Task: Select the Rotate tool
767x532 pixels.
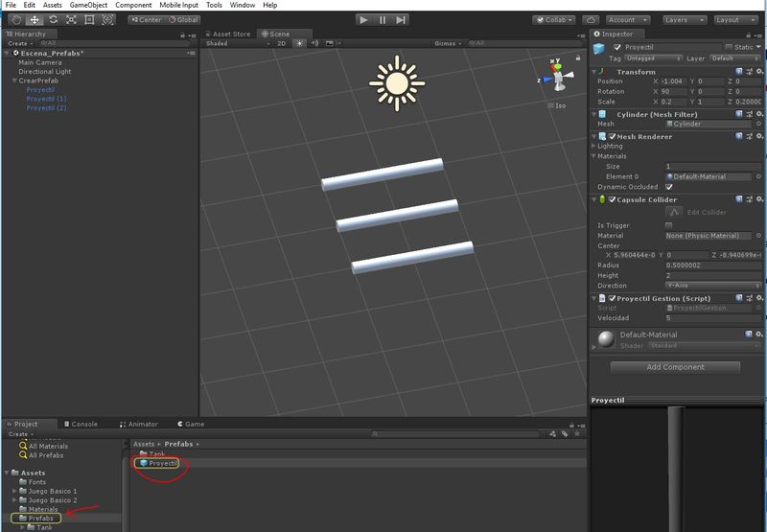Action: pyautogui.click(x=53, y=20)
